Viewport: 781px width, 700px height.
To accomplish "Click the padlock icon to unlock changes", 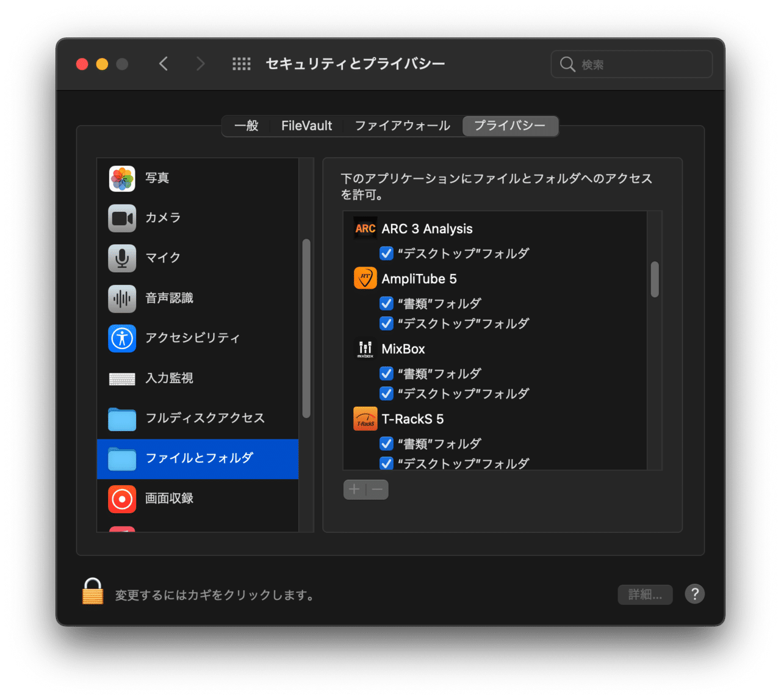I will tap(93, 591).
